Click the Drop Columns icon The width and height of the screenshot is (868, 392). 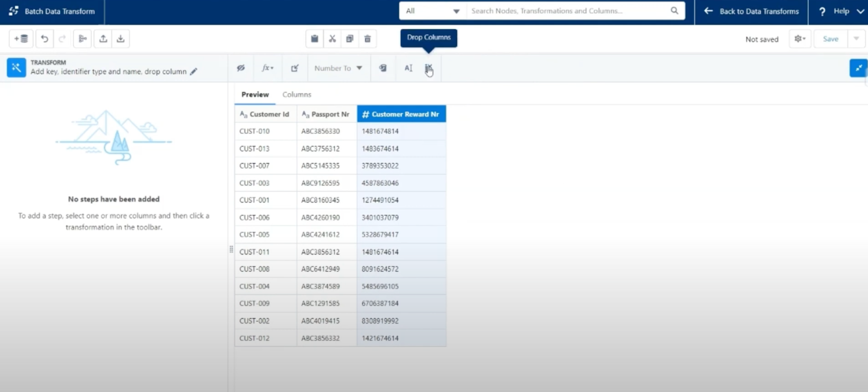coord(429,68)
